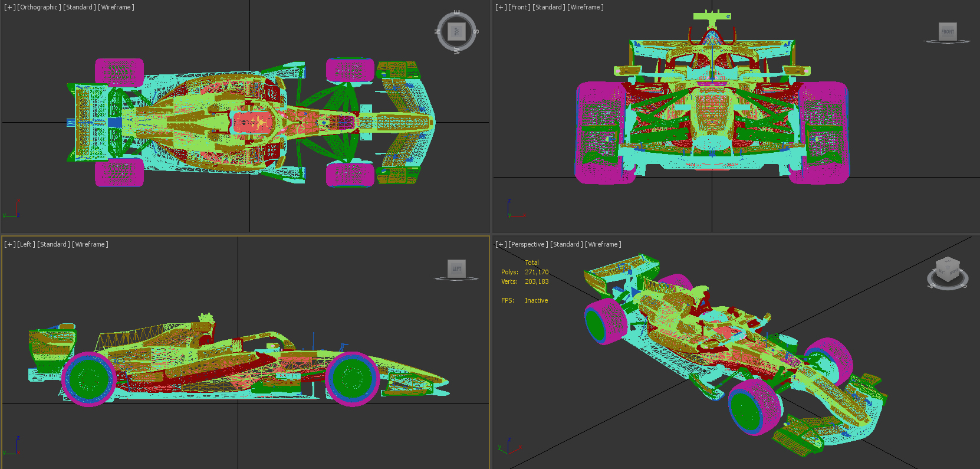The height and width of the screenshot is (469, 980).
Task: Click the FRONT ViewCube face
Action: click(x=948, y=31)
